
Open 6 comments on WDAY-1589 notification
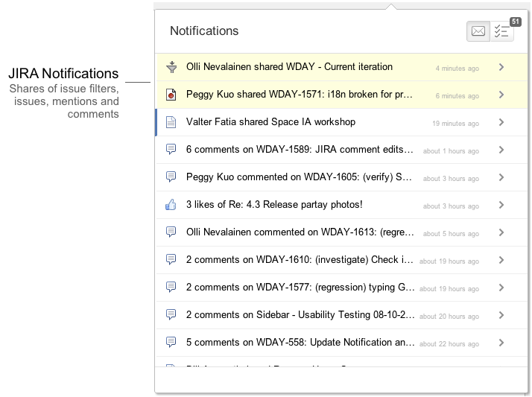342,150
